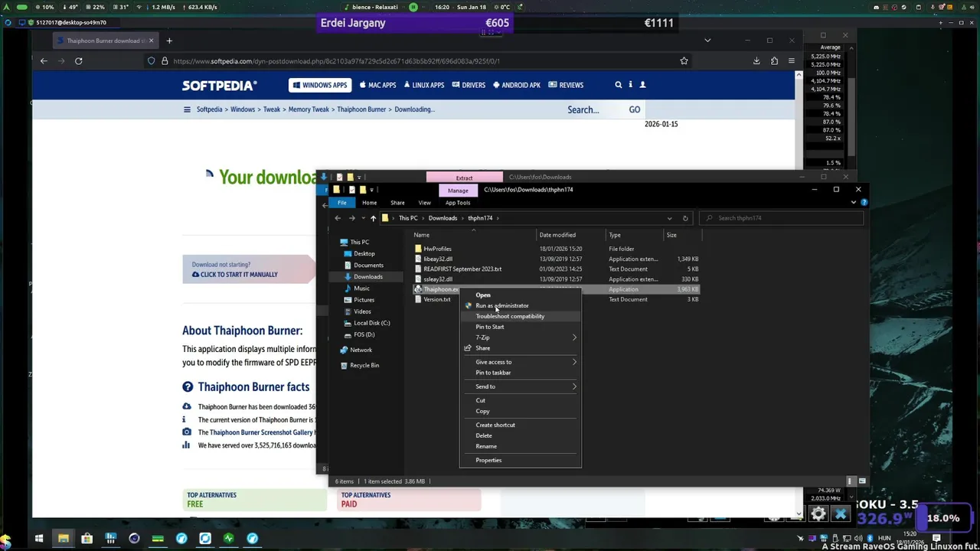This screenshot has width=980, height=551.
Task: Open File Explorer from the taskbar
Action: point(64,539)
